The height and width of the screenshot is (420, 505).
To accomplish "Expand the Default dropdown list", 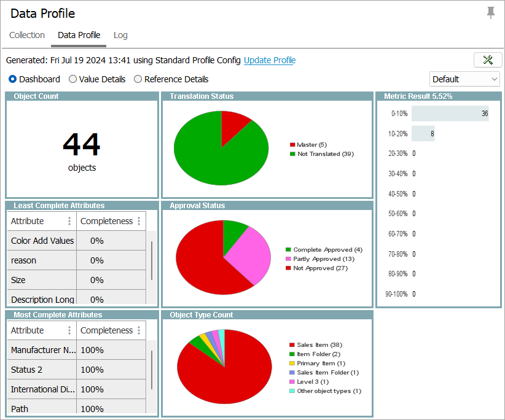I will (464, 79).
